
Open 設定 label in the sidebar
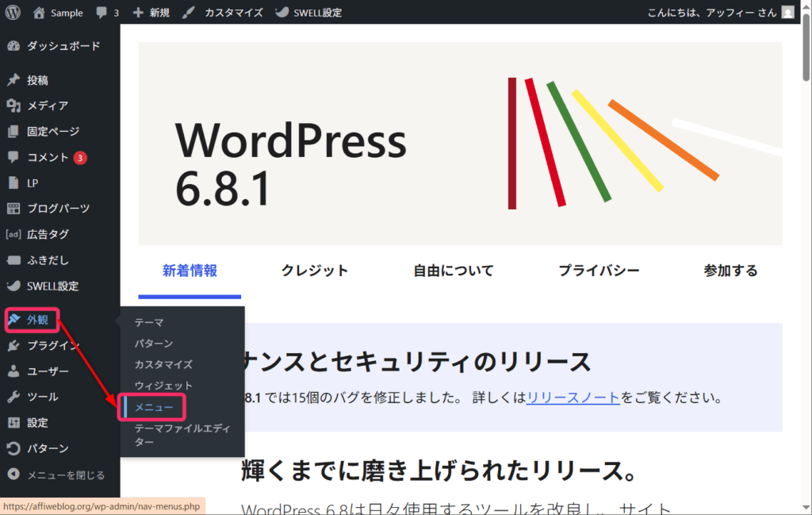(38, 423)
